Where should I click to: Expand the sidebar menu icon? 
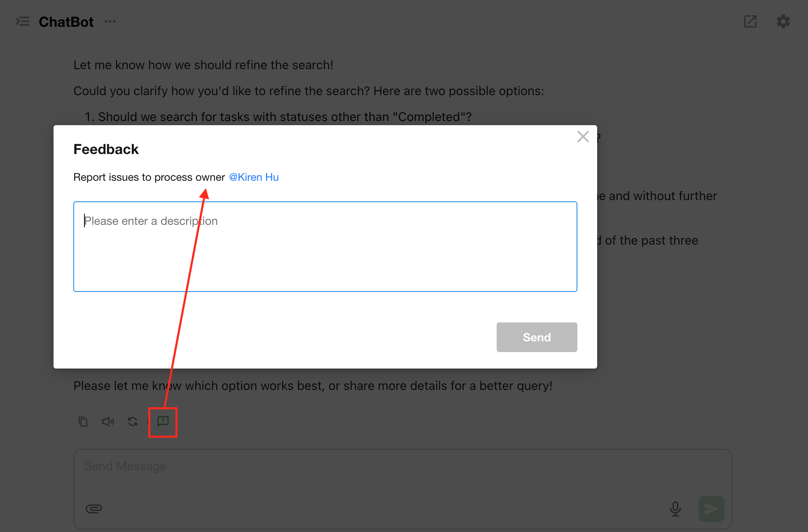tap(22, 21)
